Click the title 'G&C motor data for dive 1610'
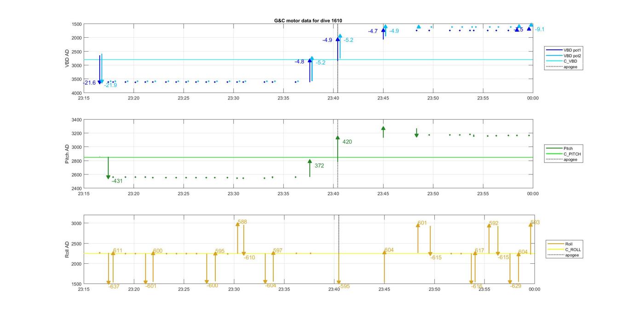The image size is (644, 319). coord(308,21)
